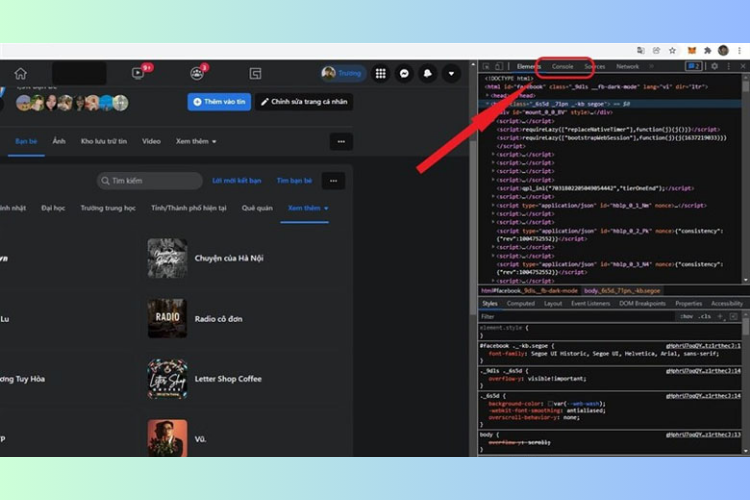Click the 'Chỉnh sửa trang cá nhân' button
750x500 pixels.
303,102
